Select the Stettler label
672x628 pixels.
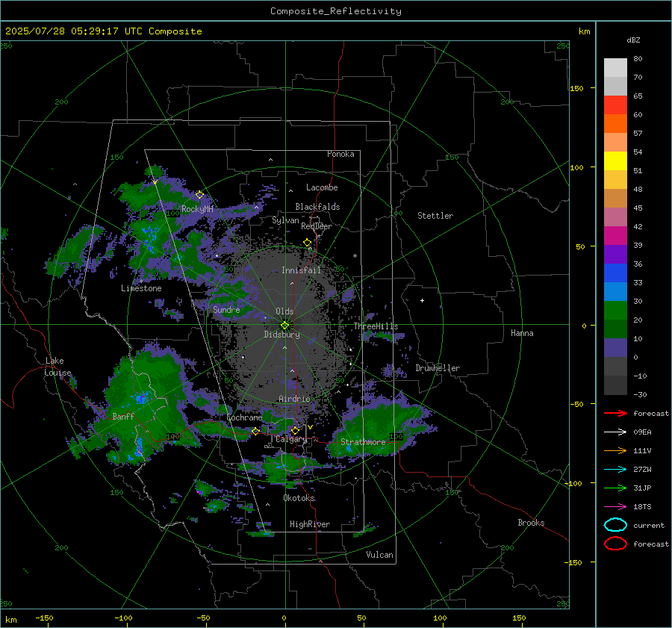[435, 216]
